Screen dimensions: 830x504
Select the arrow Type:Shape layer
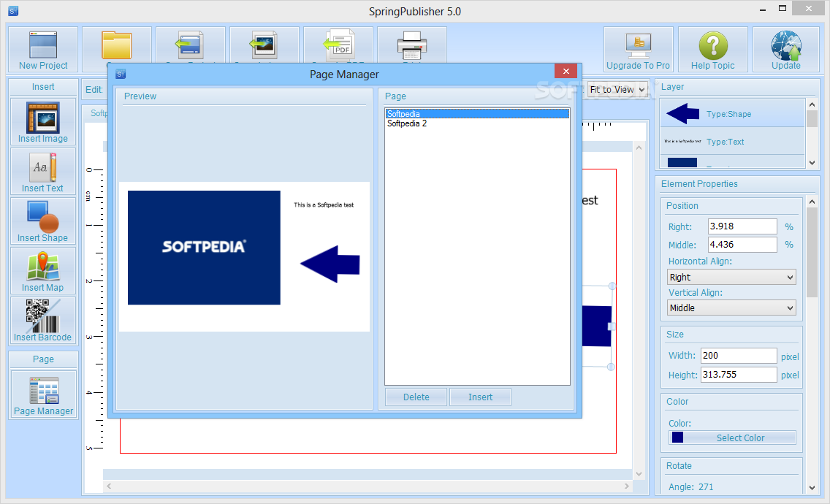733,113
